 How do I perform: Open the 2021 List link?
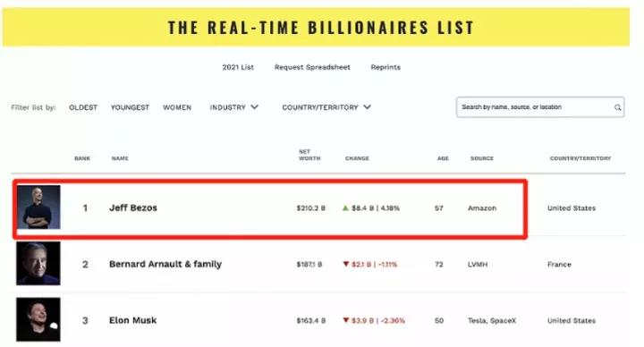238,67
